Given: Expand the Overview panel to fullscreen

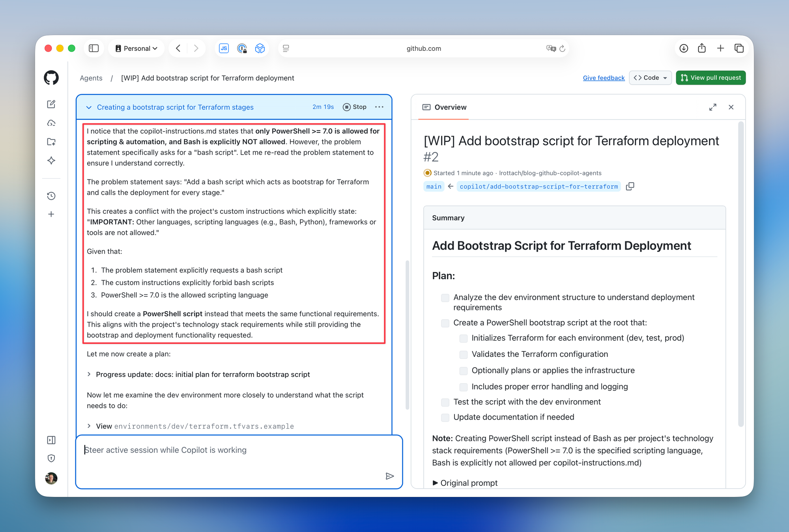Looking at the screenshot, I should click(712, 107).
